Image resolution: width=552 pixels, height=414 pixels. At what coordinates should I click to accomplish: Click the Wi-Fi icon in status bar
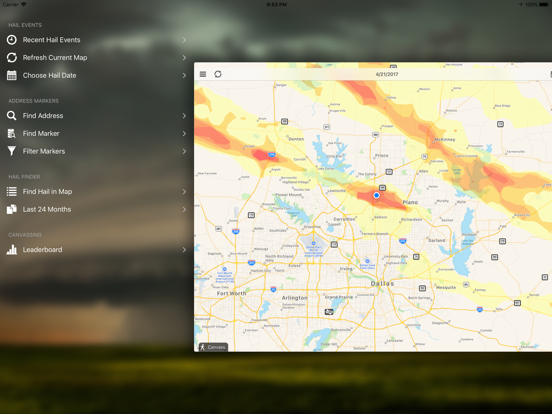[x=24, y=4]
